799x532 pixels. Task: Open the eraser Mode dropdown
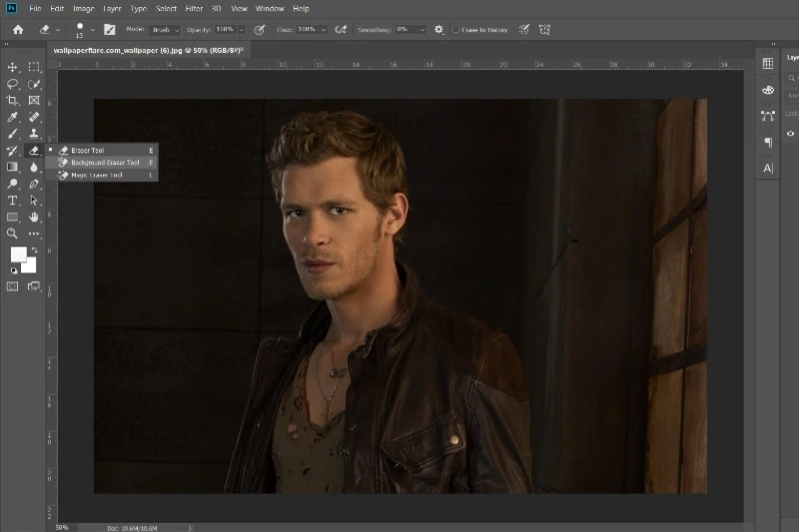click(166, 30)
